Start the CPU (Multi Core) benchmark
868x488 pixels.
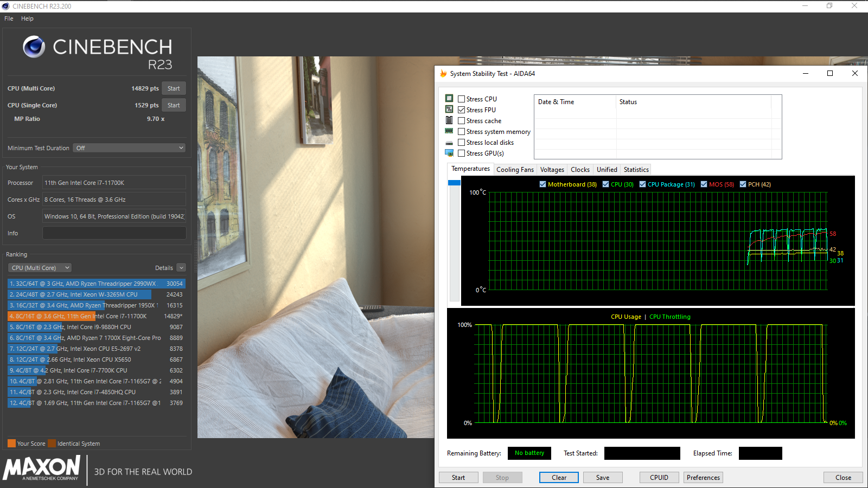point(174,88)
